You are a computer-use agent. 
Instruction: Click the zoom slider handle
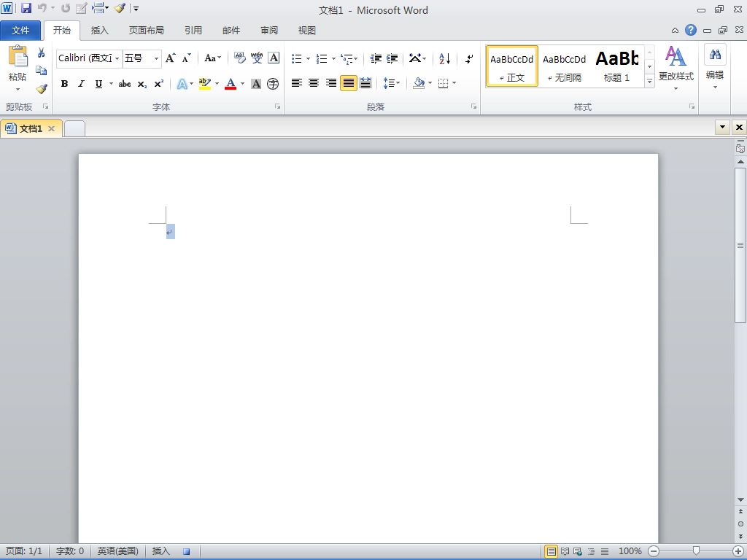pyautogui.click(x=696, y=551)
